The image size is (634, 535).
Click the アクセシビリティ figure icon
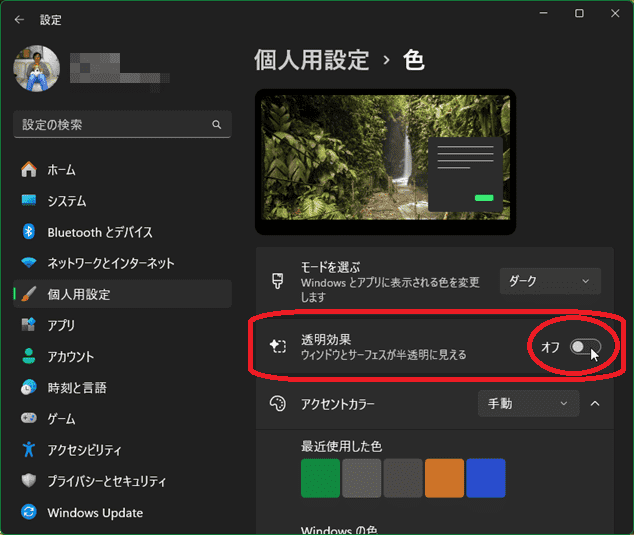tap(28, 450)
